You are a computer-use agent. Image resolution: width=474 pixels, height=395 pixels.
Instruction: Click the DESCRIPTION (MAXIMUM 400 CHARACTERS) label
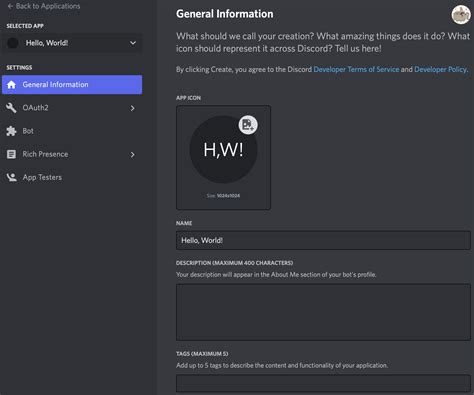(x=234, y=263)
